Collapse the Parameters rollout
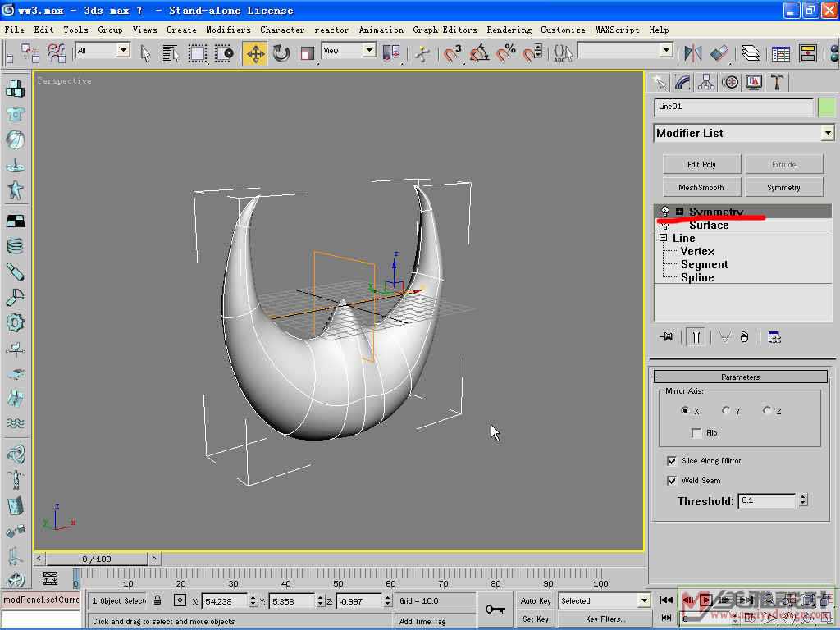The height and width of the screenshot is (630, 840). 740,377
